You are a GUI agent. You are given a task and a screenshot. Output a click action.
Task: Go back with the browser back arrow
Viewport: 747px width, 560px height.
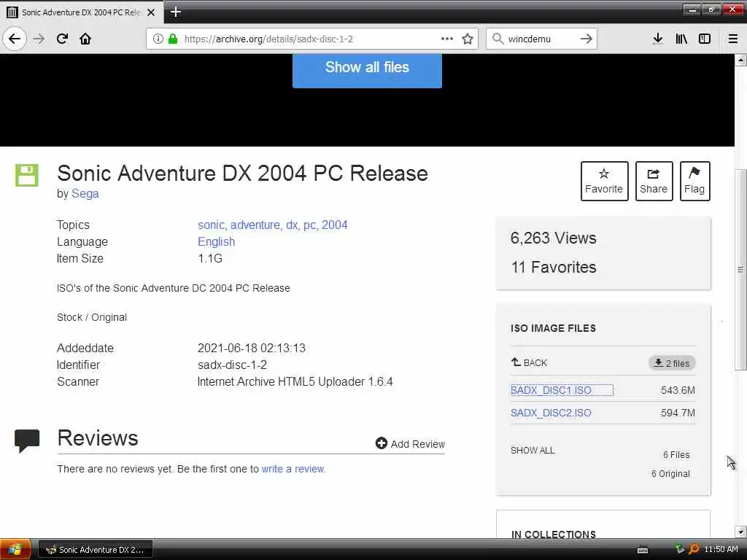coord(15,39)
